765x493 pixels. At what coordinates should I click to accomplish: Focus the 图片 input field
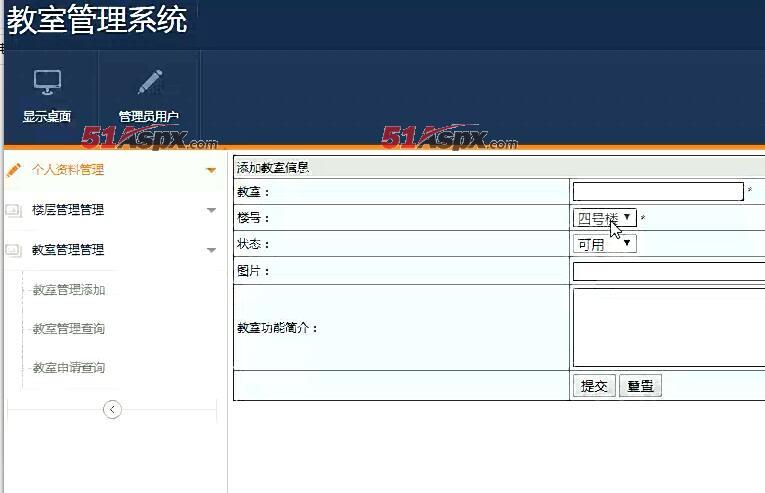pos(669,271)
